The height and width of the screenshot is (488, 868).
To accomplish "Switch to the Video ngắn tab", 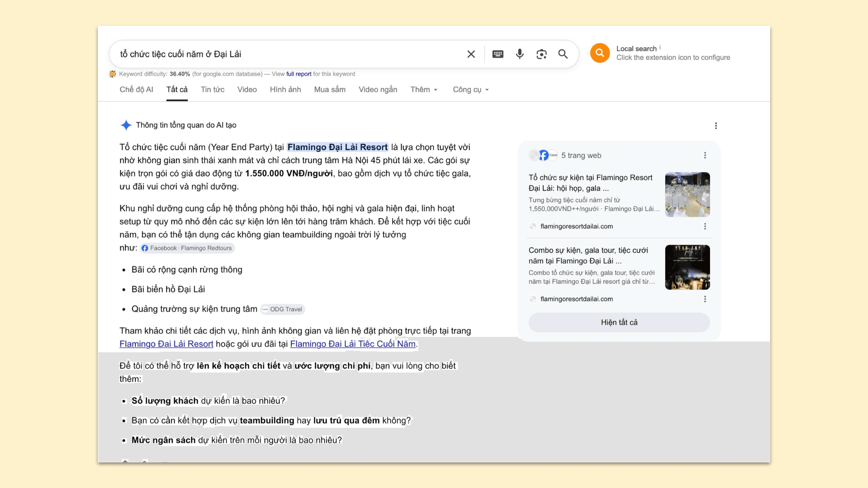I will coord(378,89).
